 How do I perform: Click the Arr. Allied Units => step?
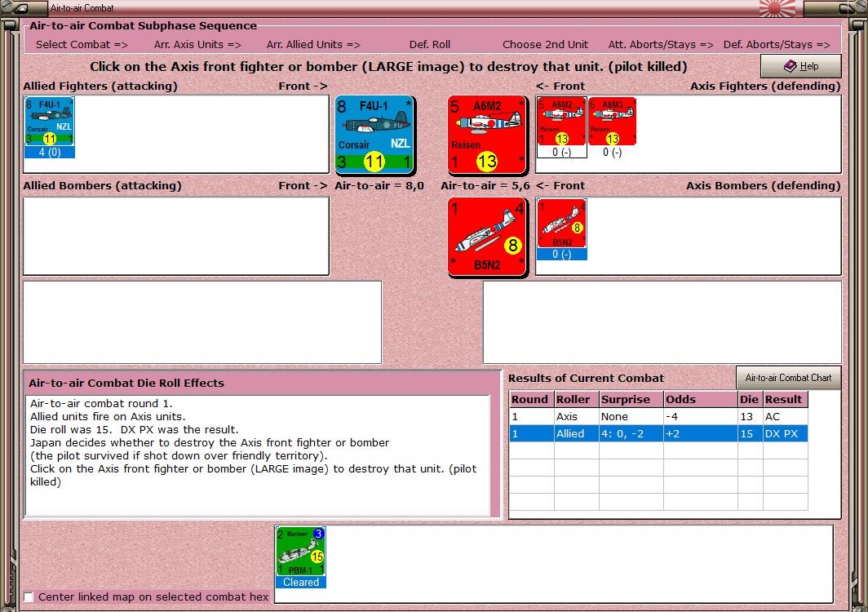[x=313, y=44]
